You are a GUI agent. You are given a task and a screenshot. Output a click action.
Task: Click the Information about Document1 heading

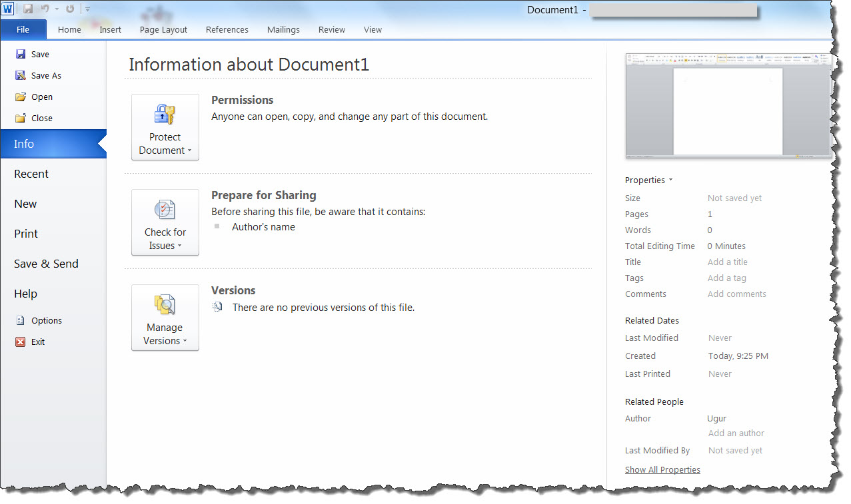249,65
